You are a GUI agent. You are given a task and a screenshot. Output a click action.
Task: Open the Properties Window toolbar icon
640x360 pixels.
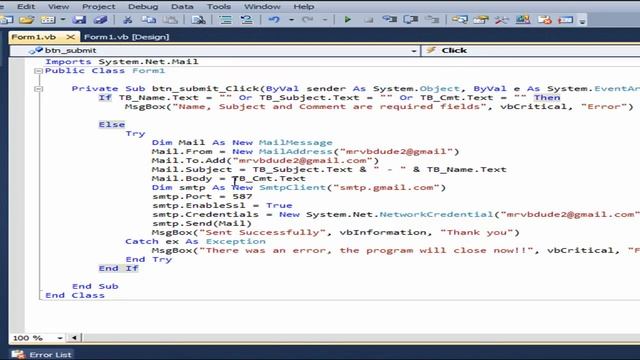481,20
